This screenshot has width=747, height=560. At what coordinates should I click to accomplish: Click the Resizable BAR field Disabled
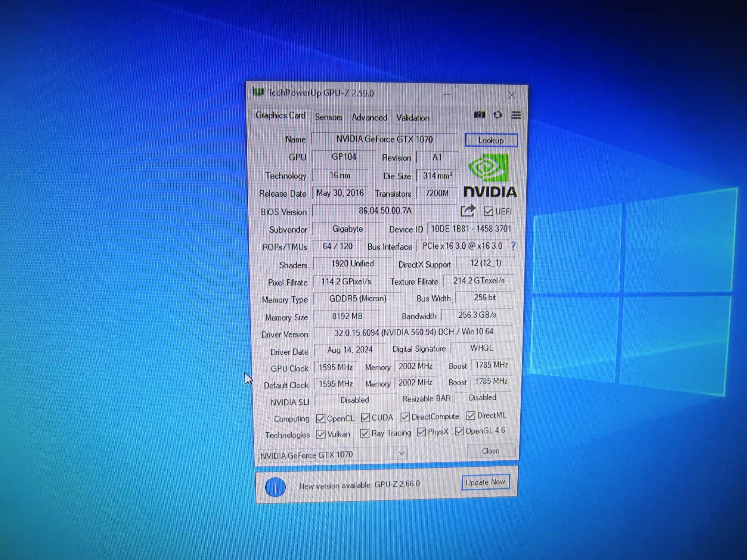pos(483,398)
